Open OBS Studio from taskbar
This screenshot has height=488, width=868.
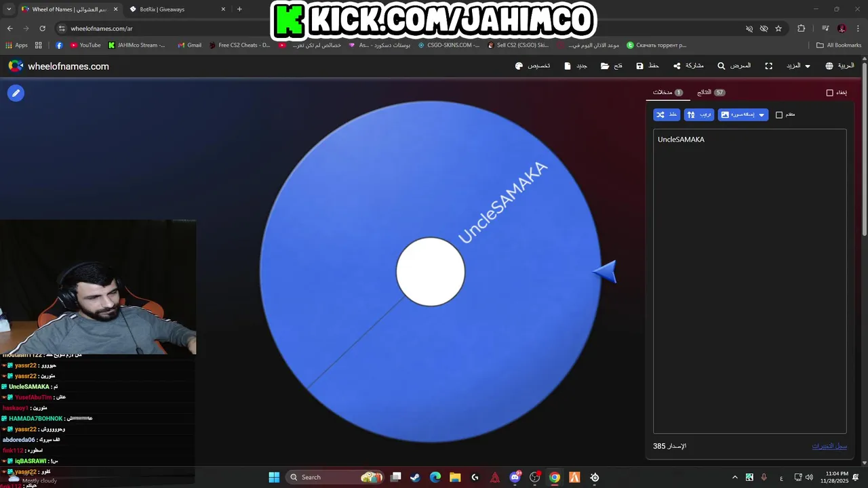pos(534,477)
